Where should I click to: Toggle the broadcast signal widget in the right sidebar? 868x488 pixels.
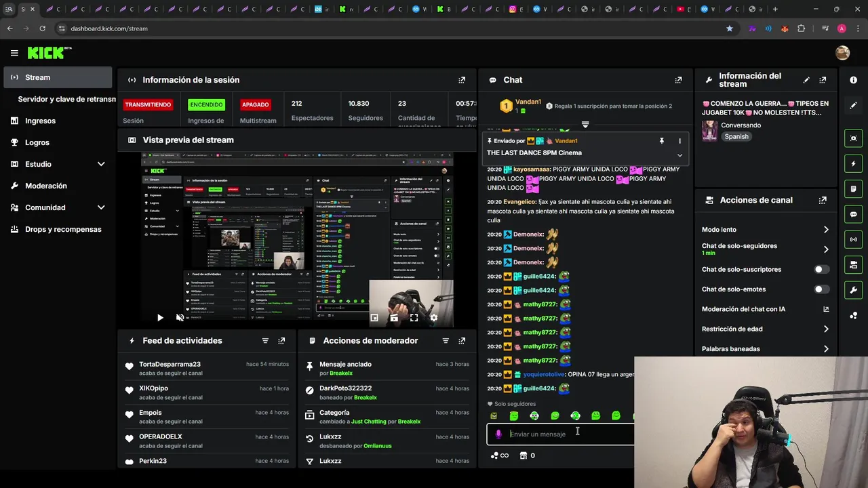coord(853,239)
